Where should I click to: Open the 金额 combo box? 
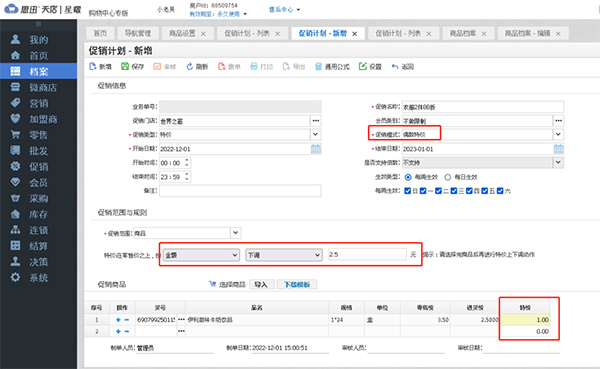pos(201,255)
